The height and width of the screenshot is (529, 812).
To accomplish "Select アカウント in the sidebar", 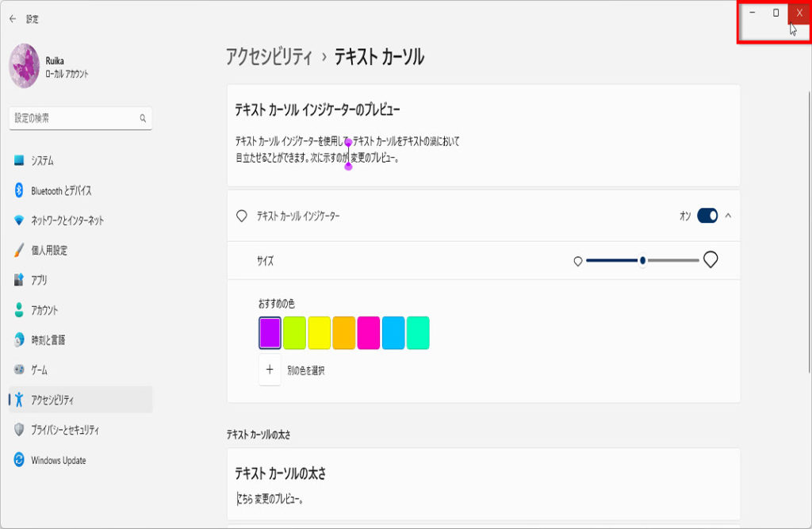I will click(x=44, y=310).
